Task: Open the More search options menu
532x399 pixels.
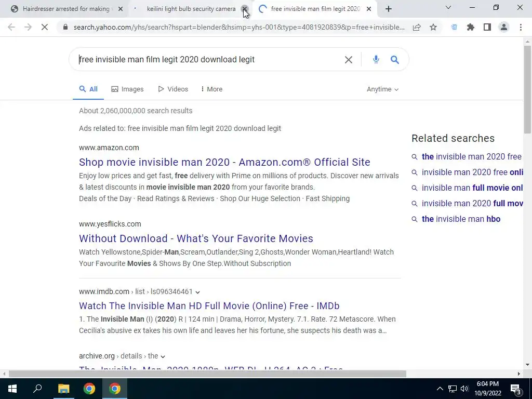Action: (212, 89)
